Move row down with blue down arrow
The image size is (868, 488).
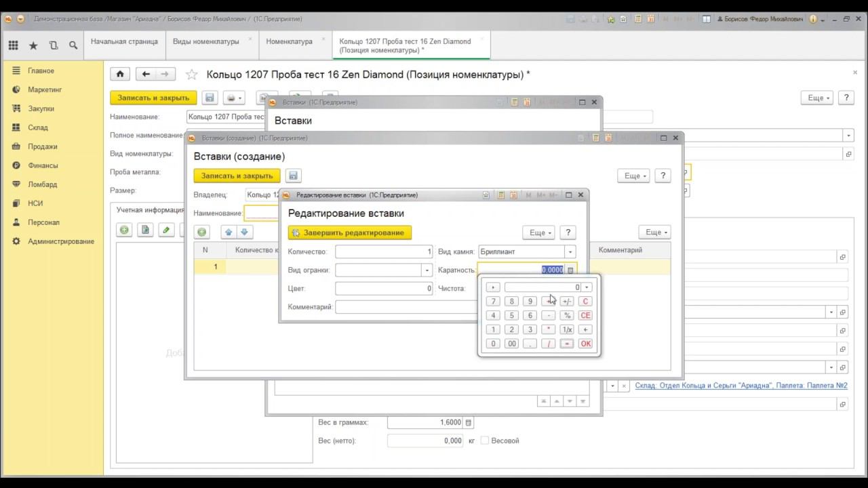tap(245, 232)
